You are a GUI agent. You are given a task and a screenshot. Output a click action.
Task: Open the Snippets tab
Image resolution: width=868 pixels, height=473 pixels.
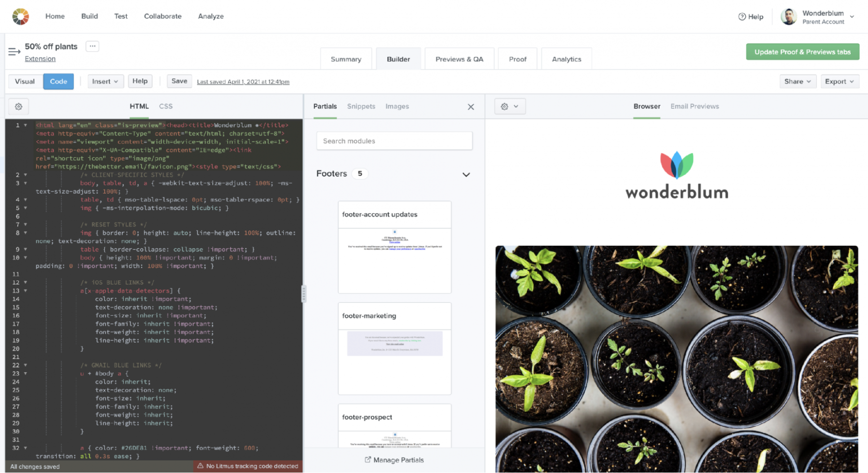[x=361, y=106]
